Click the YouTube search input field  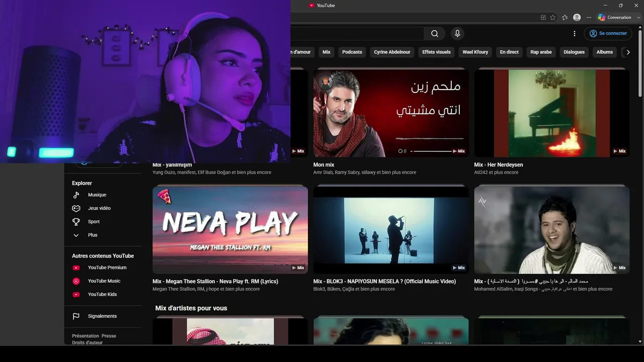(x=357, y=34)
